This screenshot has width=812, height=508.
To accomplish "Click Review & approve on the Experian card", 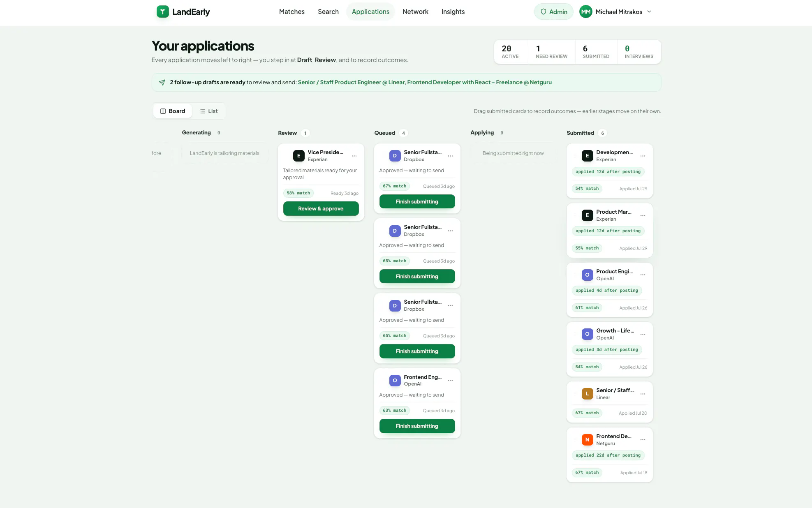I will coord(321,208).
